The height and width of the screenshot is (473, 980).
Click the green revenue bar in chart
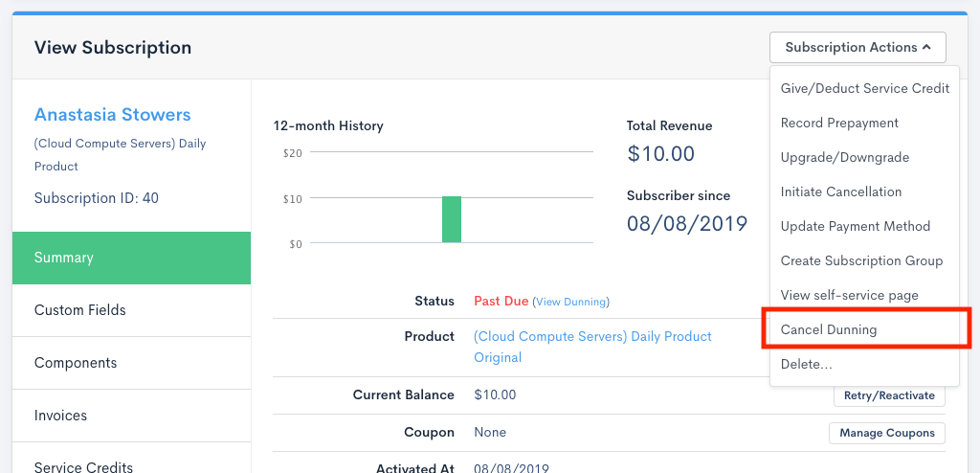pos(451,219)
